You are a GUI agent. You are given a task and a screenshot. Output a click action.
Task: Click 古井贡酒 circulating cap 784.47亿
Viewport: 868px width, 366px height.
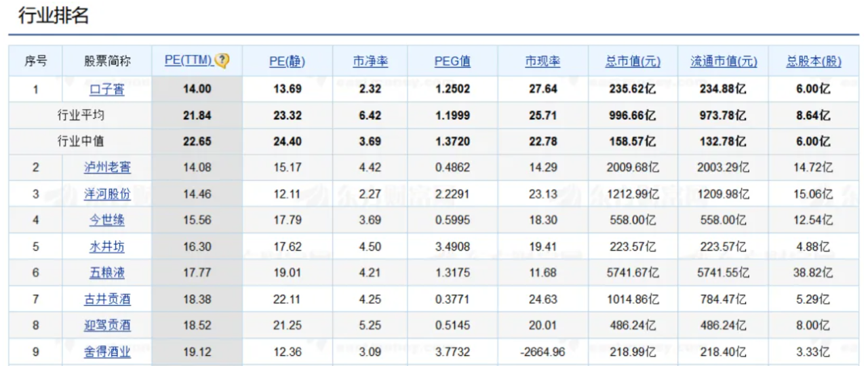724,299
